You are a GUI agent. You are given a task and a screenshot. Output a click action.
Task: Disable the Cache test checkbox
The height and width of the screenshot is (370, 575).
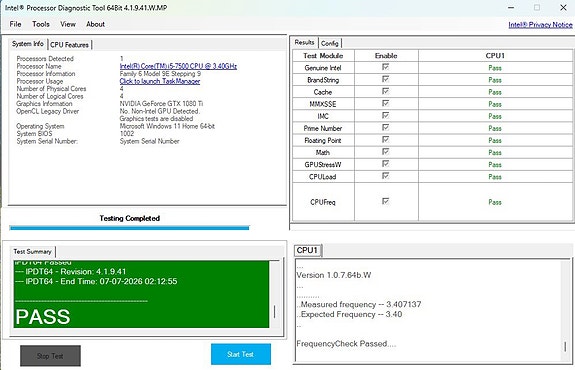tap(385, 91)
